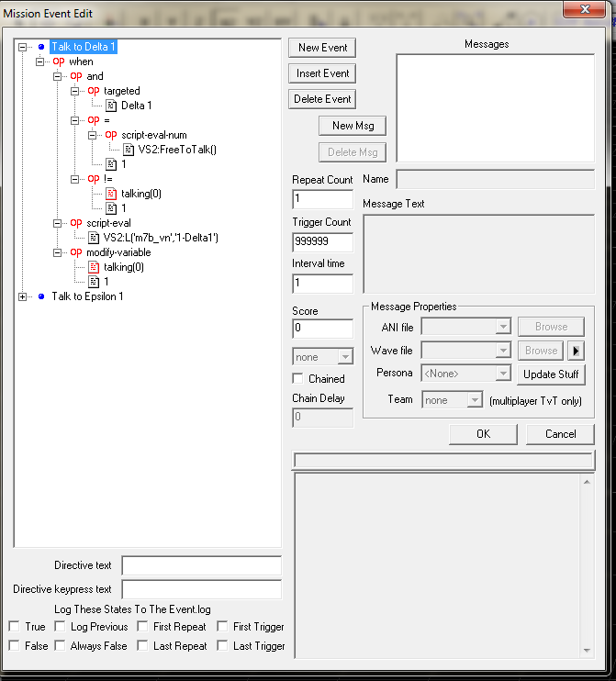Collapse the modify-variable node
This screenshot has width=616, height=681.
coord(57,252)
